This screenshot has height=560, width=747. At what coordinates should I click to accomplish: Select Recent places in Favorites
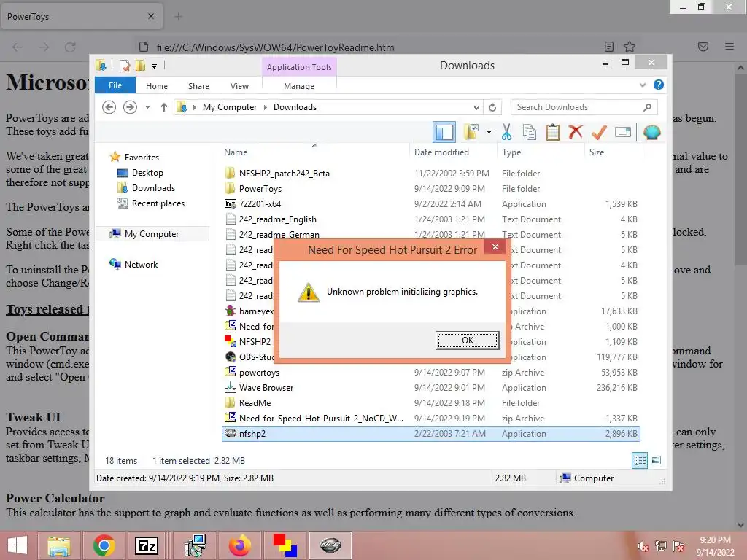158,203
